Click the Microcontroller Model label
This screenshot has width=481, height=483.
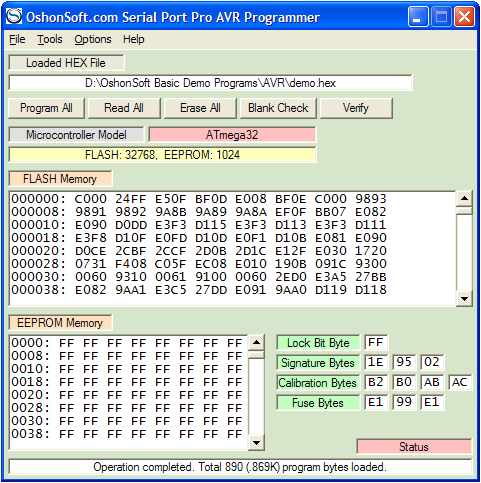[76, 135]
